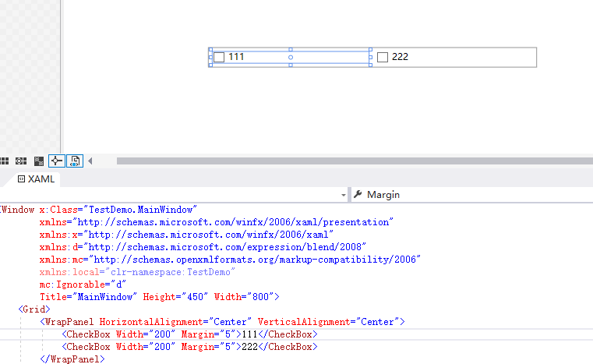This screenshot has width=593, height=364.
Task: Click the </WrapPanel> closing tag
Action: click(72, 359)
